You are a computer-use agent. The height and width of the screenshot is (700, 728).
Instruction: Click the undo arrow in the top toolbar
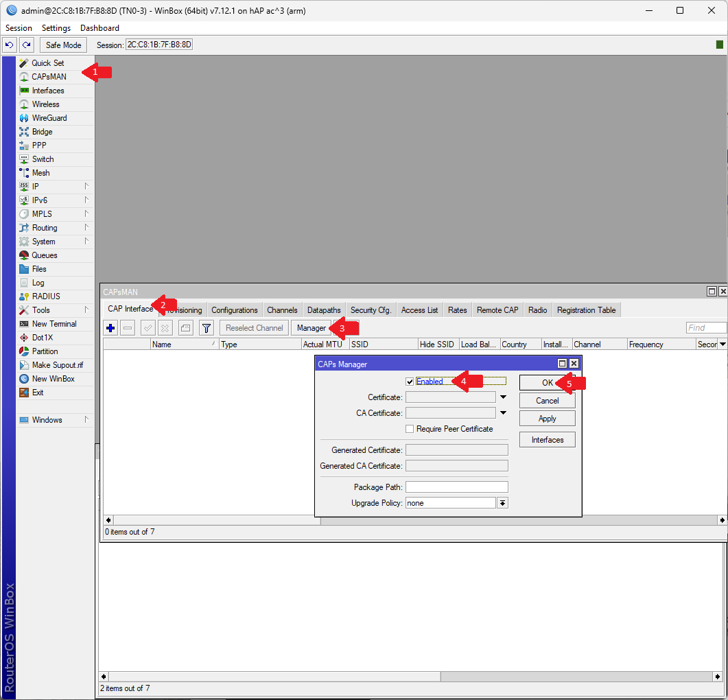point(9,44)
